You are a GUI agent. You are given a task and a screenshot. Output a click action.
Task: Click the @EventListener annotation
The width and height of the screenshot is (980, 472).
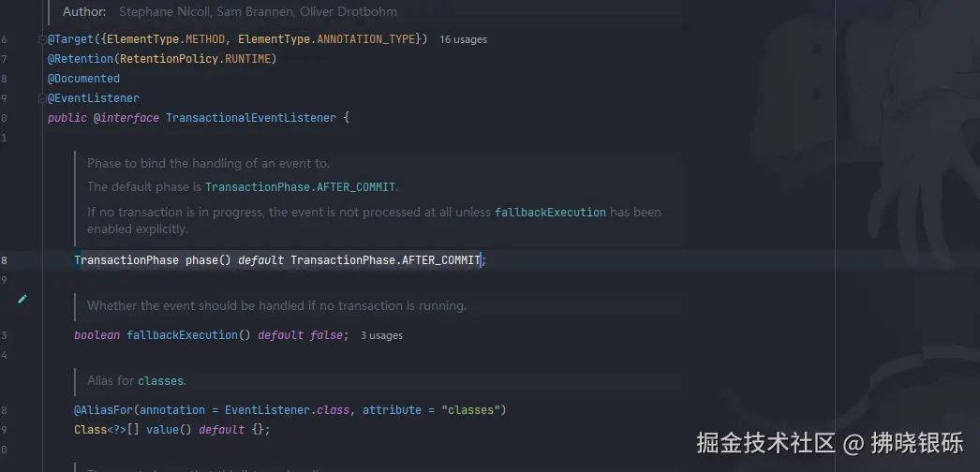(x=94, y=98)
